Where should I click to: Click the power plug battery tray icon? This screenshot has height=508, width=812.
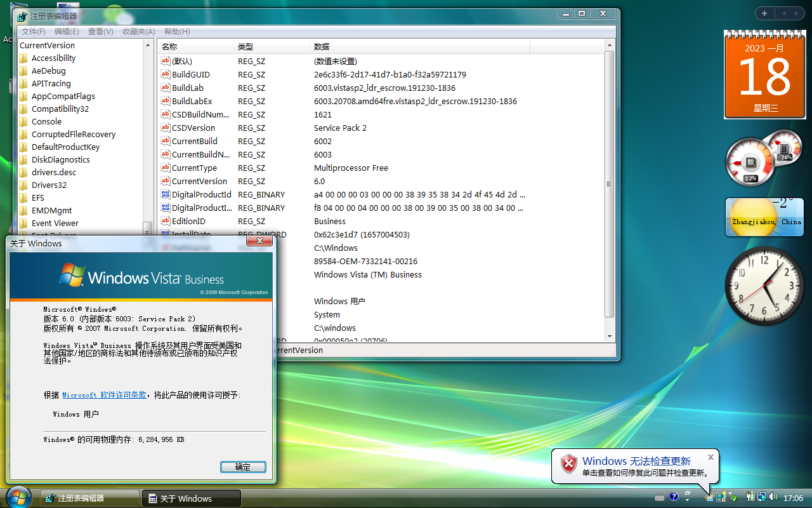pos(750,497)
